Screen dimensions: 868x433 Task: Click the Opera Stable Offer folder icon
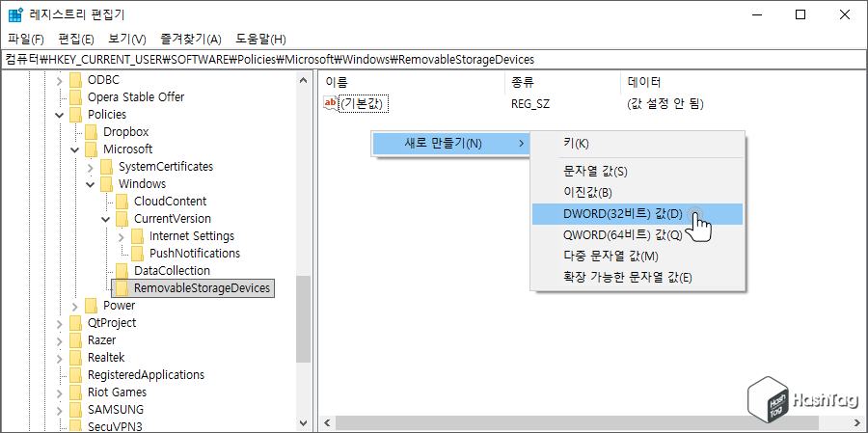75,97
